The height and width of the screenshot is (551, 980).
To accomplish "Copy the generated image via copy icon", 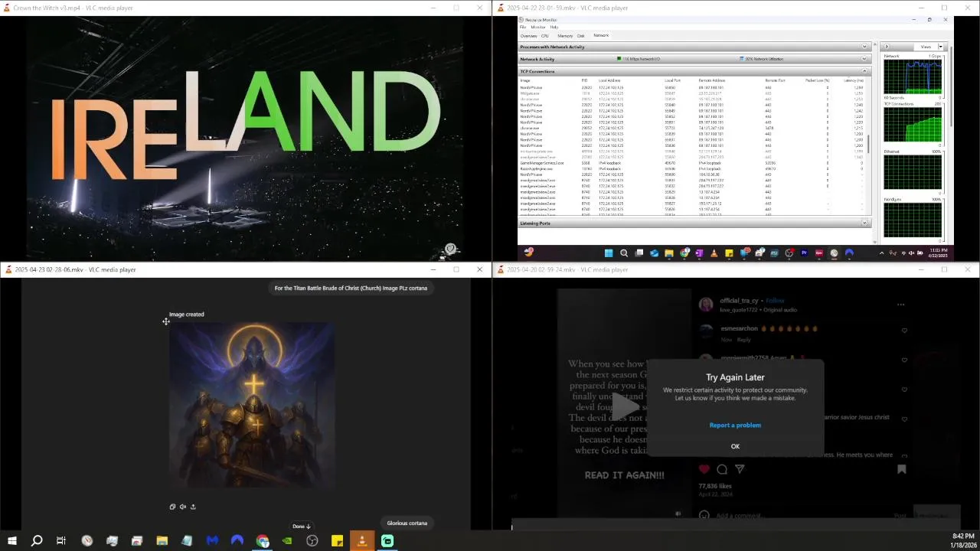I will coord(172,507).
